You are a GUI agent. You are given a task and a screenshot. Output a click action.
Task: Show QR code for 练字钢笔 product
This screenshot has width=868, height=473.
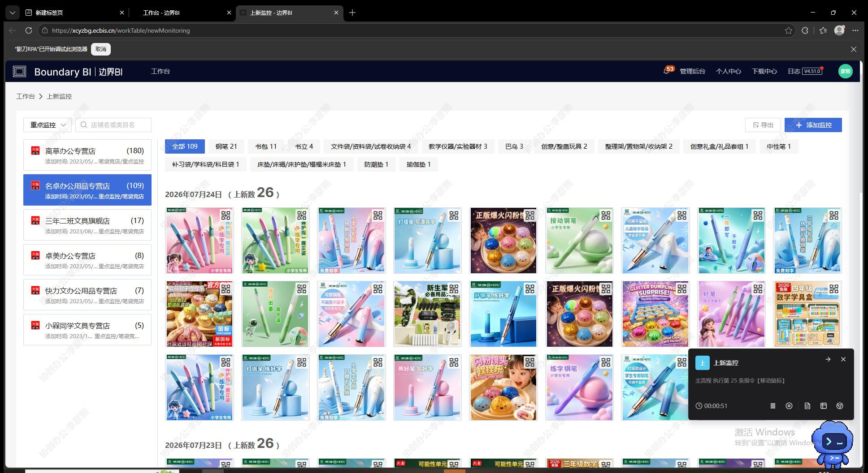point(606,362)
